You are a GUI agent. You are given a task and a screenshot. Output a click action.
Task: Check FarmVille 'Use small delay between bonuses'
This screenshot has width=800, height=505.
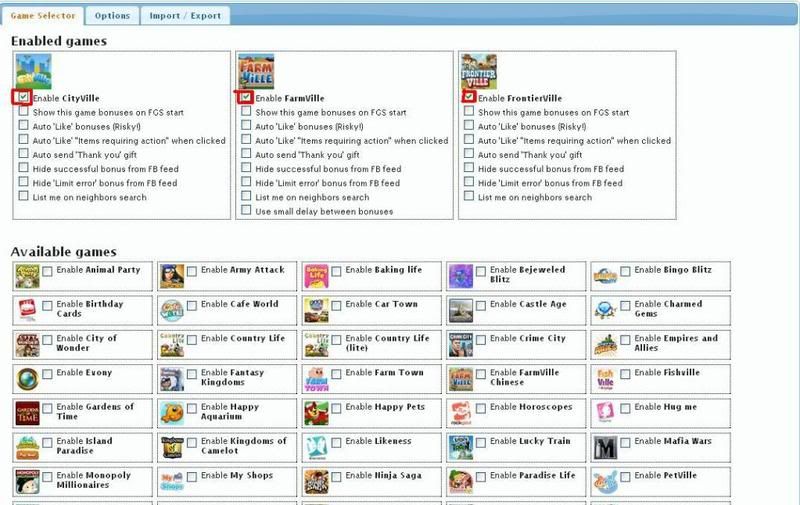[246, 210]
